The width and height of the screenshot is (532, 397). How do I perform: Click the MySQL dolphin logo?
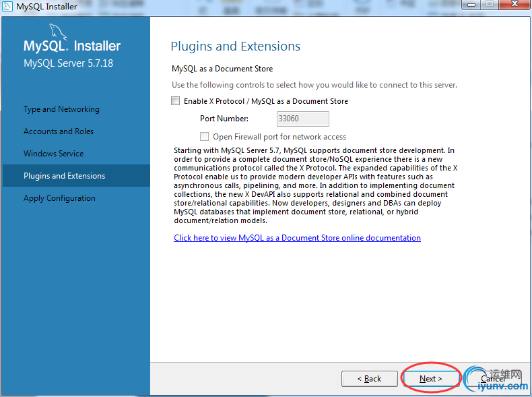click(x=58, y=32)
